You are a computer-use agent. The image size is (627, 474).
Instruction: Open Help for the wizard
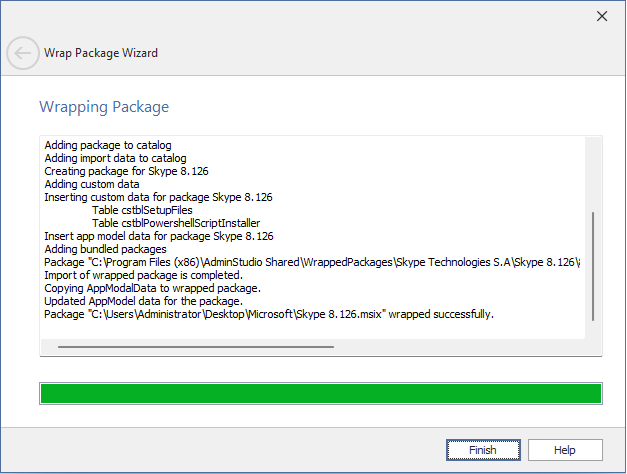click(565, 450)
